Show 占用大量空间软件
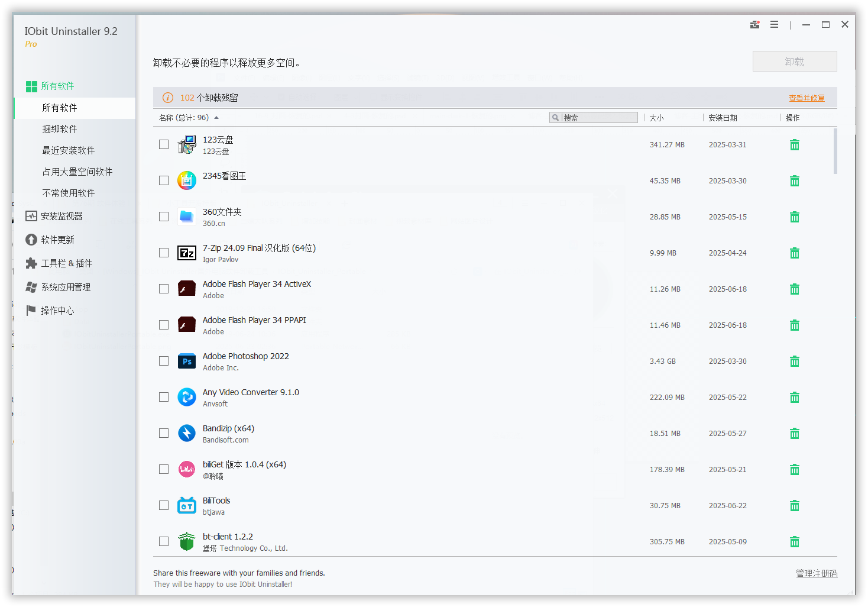The image size is (868, 607). tap(77, 172)
